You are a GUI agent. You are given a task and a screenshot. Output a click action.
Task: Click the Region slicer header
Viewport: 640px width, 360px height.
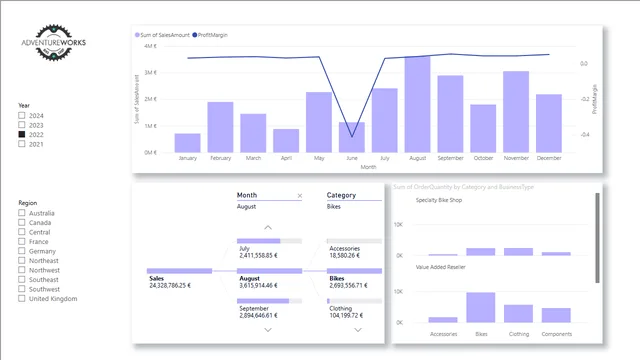(x=28, y=203)
